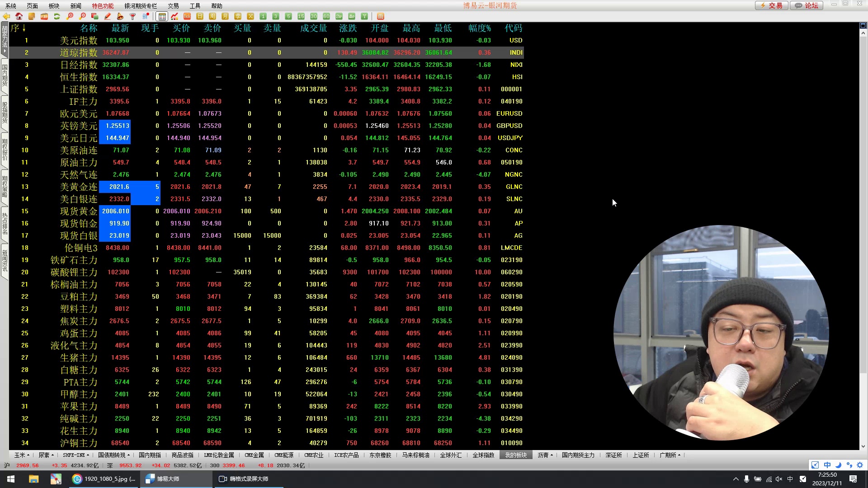This screenshot has width=868, height=488.
Task: Switch to the 全球外汇 tab
Action: pyautogui.click(x=451, y=455)
